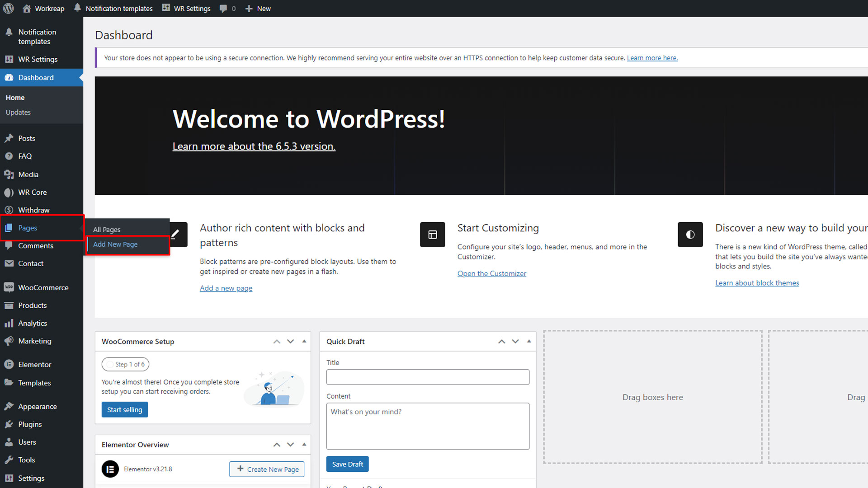Viewport: 868px width, 488px height.
Task: Move Elementor Overview panel down with chevron
Action: pyautogui.click(x=290, y=445)
